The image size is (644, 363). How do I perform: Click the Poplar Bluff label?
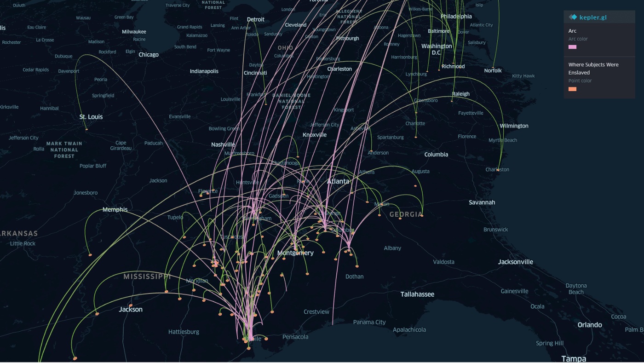(x=93, y=166)
